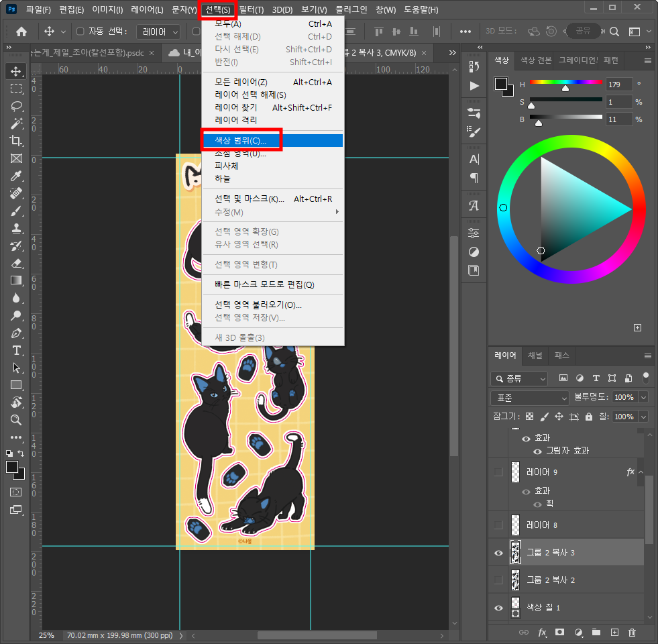
Task: Choose 색상 범위(C)... from the menu
Action: pos(273,141)
